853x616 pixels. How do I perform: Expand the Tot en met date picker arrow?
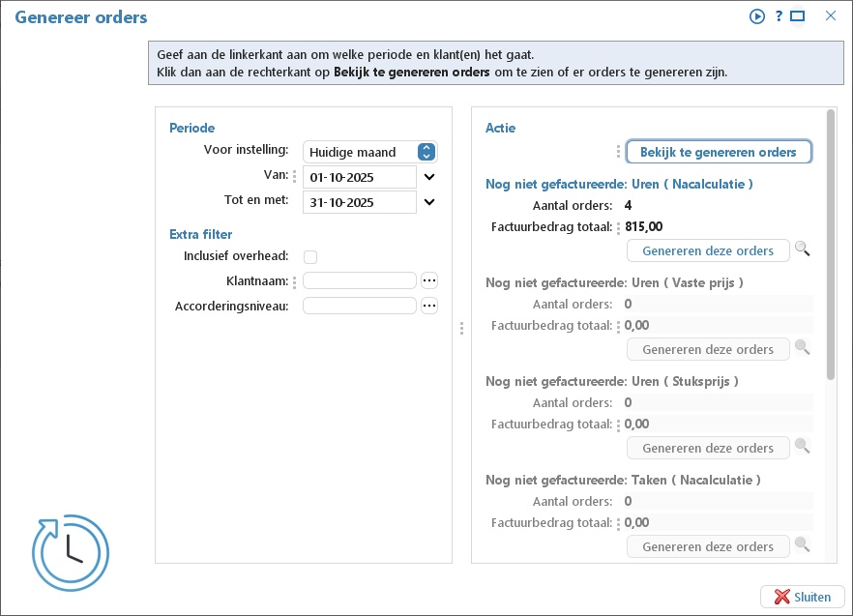429,202
